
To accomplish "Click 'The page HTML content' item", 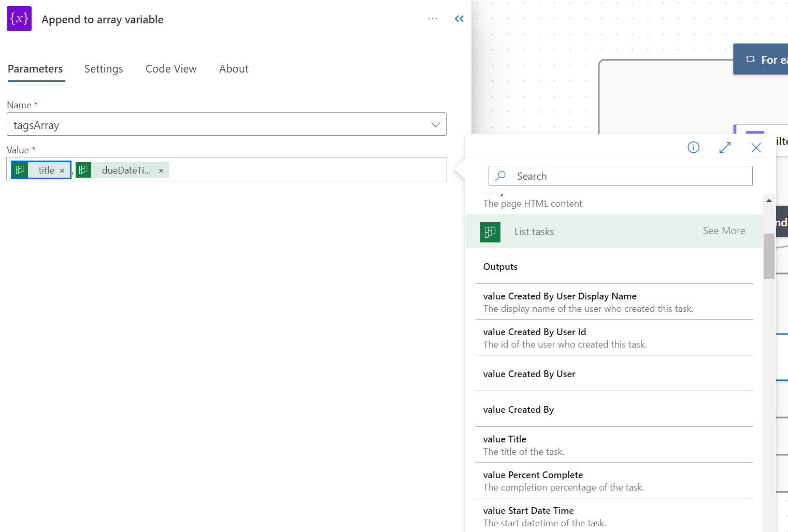I will 533,204.
